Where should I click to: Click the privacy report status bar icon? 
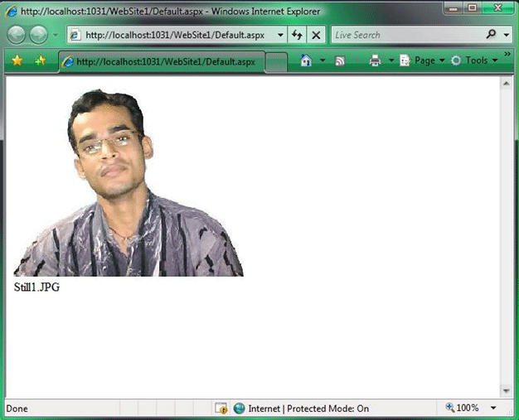pos(221,408)
